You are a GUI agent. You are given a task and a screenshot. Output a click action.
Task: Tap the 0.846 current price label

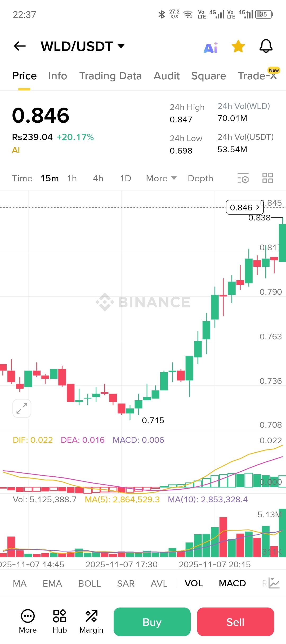point(245,208)
